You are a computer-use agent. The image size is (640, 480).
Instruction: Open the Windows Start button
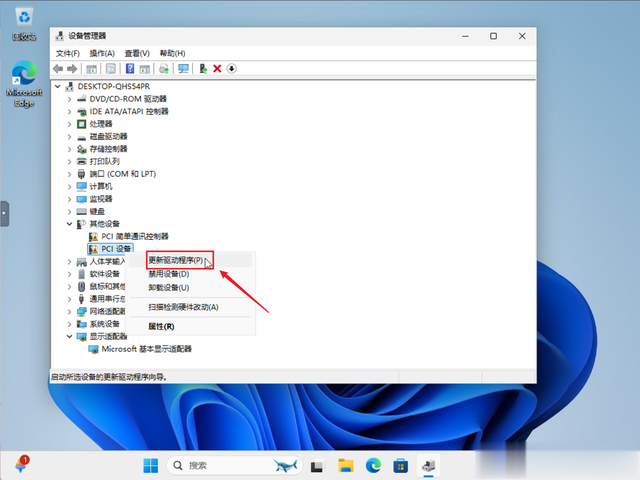pyautogui.click(x=151, y=465)
